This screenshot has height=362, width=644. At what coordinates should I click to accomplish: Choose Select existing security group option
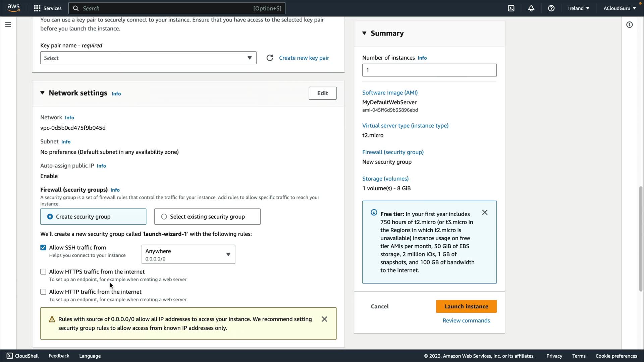click(164, 217)
